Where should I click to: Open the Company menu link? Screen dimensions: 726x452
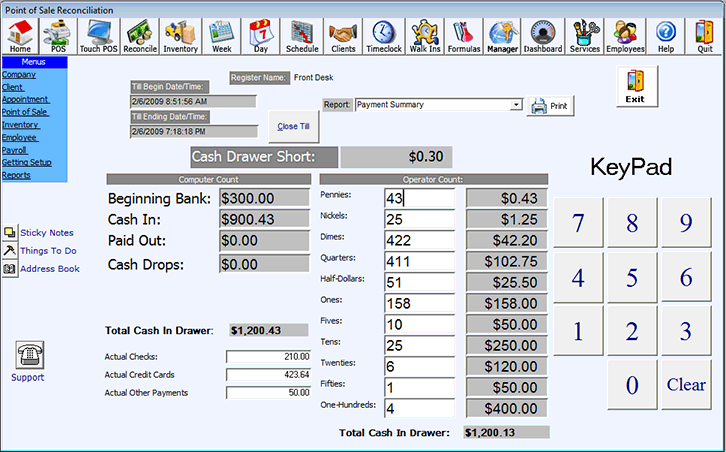[x=19, y=75]
